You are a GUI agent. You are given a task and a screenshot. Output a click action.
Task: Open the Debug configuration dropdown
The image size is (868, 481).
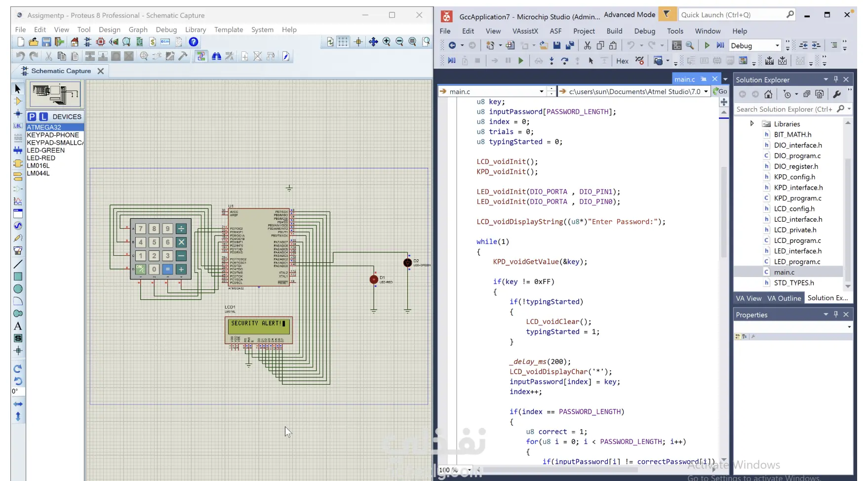coord(777,45)
